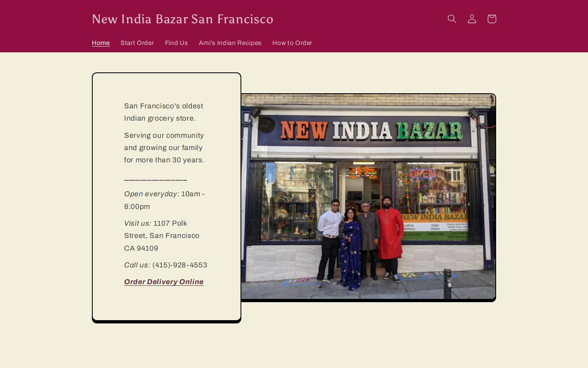Click the address text 1107 Polk Street
The width and height of the screenshot is (588, 368).
162,229
